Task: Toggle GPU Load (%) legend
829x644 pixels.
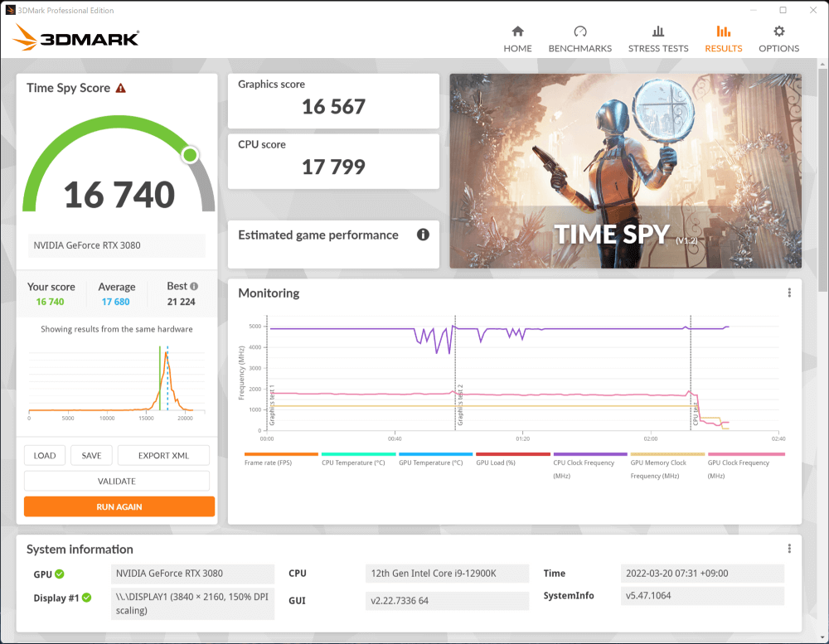Action: point(512,459)
